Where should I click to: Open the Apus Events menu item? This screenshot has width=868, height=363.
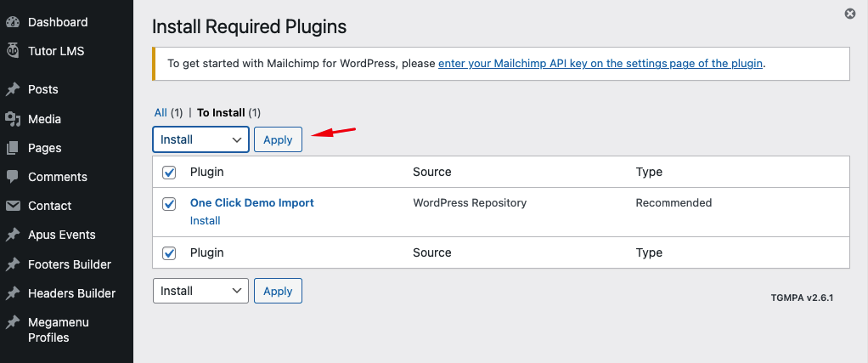61,235
